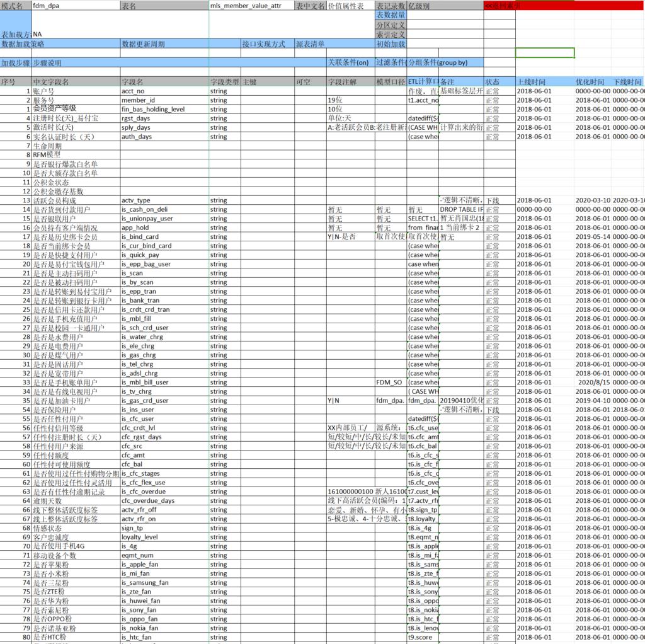Screen dimensions: 645x644
Task: Click the is_water_chrg cell
Action: (x=165, y=337)
